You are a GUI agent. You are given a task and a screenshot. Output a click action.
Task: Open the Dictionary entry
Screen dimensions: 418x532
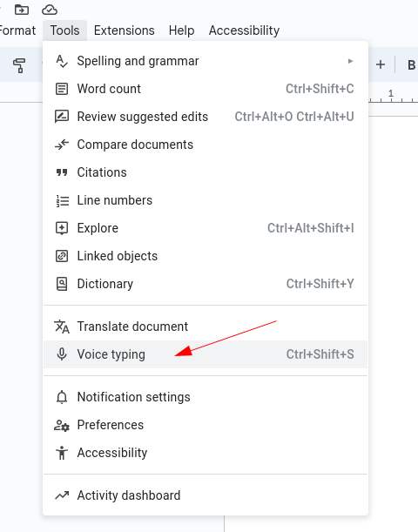[206, 284]
